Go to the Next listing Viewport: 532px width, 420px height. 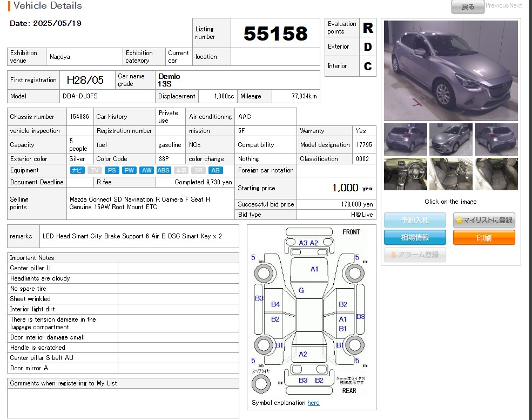(x=515, y=5)
